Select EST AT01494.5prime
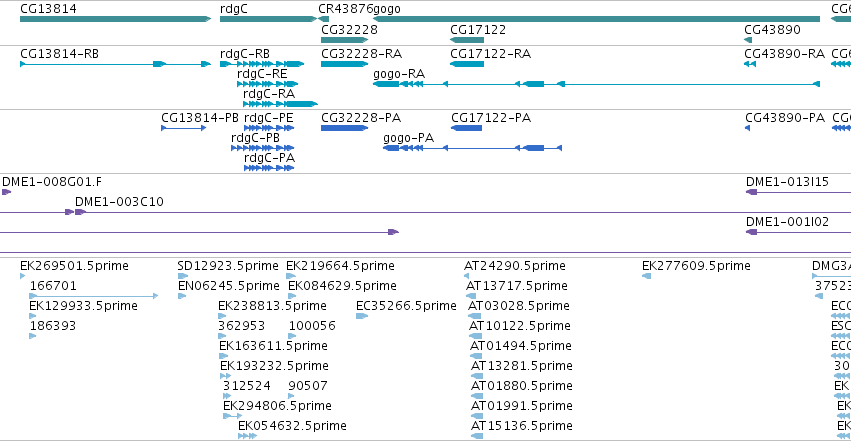The image size is (851, 441). pos(476,356)
